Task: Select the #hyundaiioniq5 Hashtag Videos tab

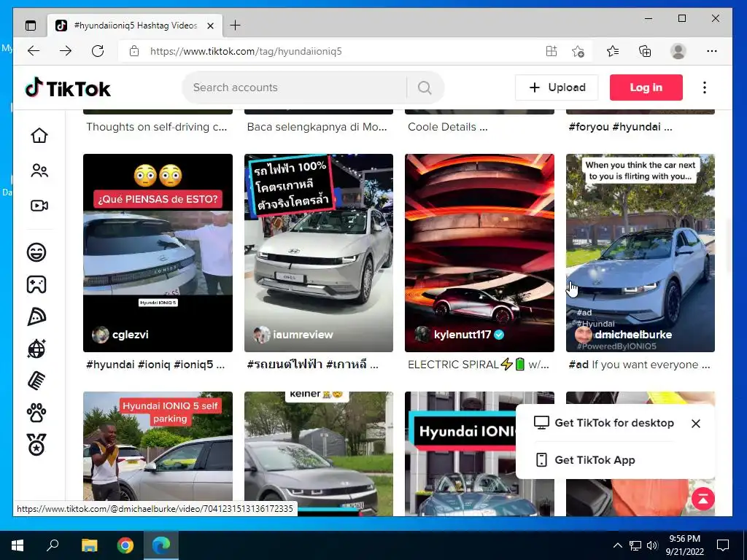Action: tap(135, 26)
